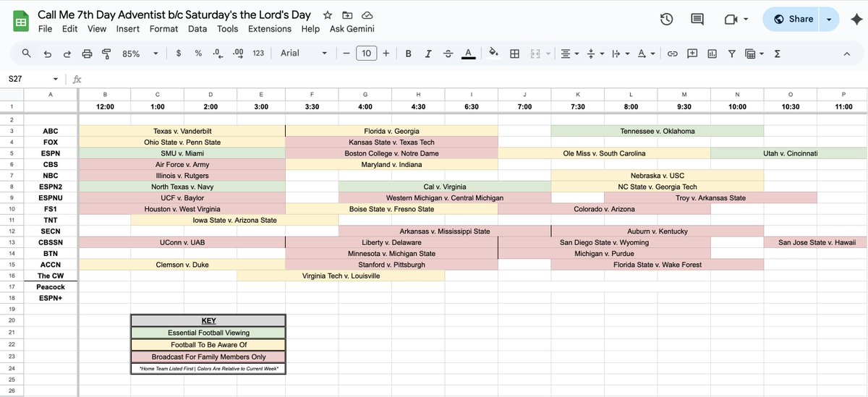Start a Meet call camera icon
The width and height of the screenshot is (868, 397).
[x=731, y=20]
